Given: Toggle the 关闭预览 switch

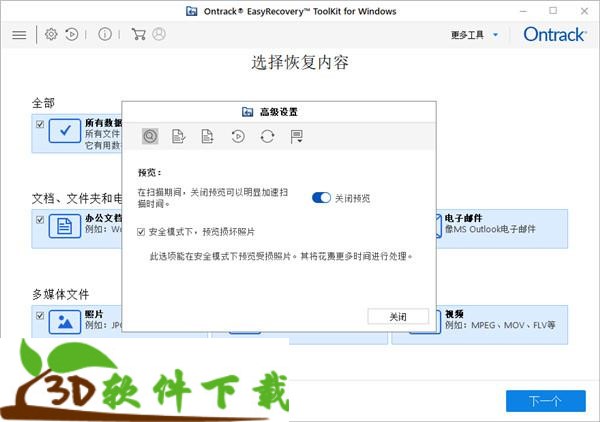Looking at the screenshot, I should 321,198.
